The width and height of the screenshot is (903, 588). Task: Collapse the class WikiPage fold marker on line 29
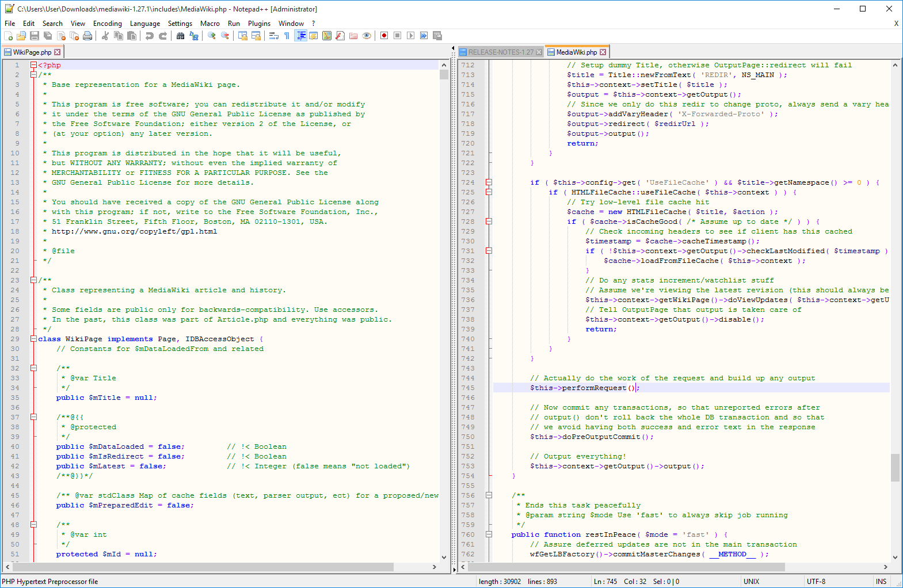(33, 339)
